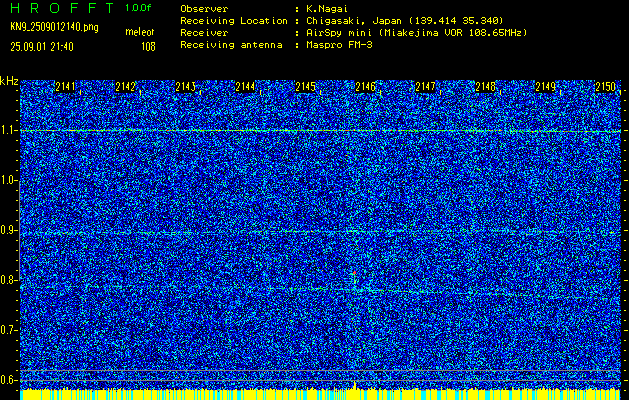Click the 2145 time marker

[305, 87]
